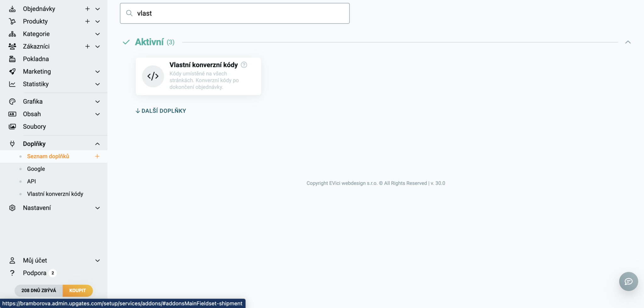Expand the Produkty menu chevron
Image resolution: width=644 pixels, height=308 pixels.
tap(97, 21)
